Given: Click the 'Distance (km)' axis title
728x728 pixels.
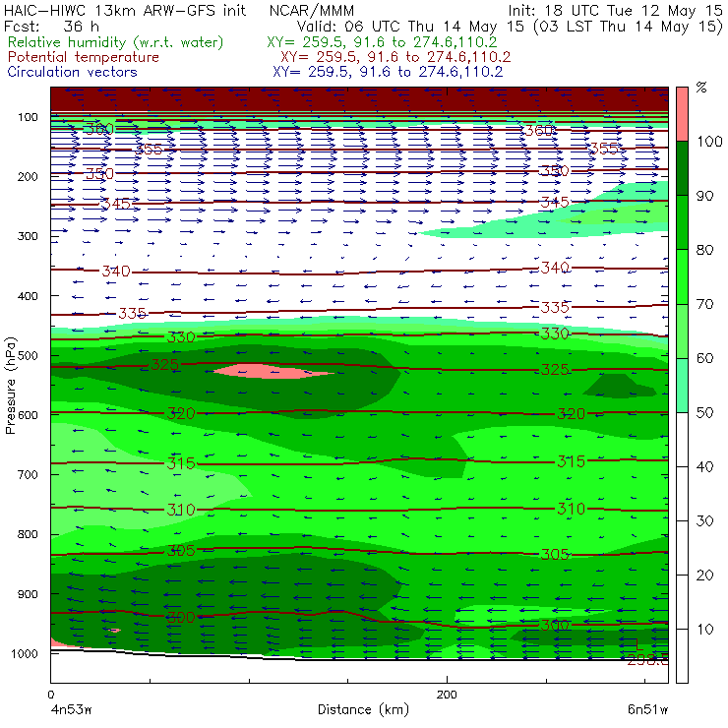Looking at the screenshot, I should point(364,710).
